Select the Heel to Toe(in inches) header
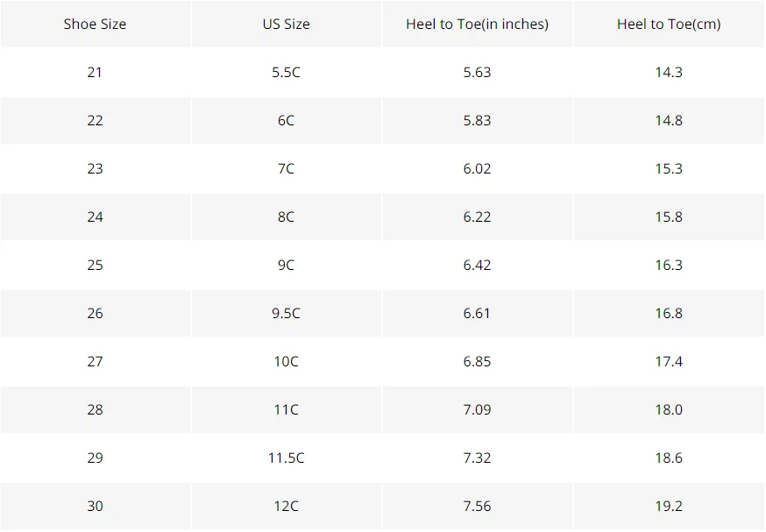The height and width of the screenshot is (532, 766). click(x=478, y=24)
